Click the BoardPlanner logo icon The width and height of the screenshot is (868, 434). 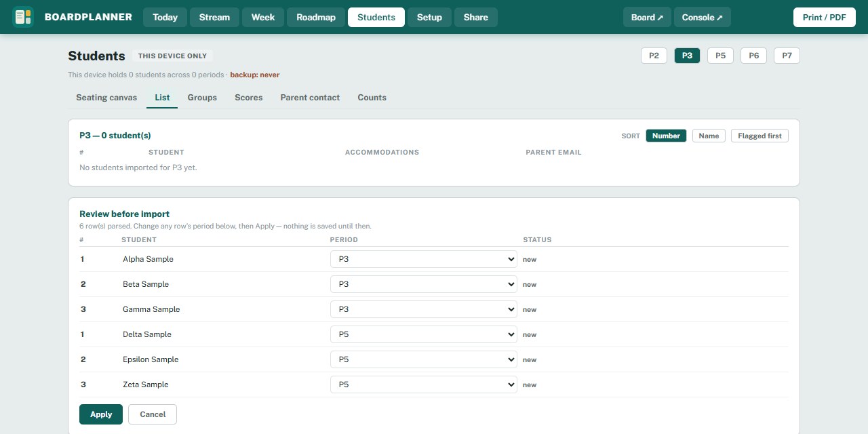pyautogui.click(x=23, y=17)
